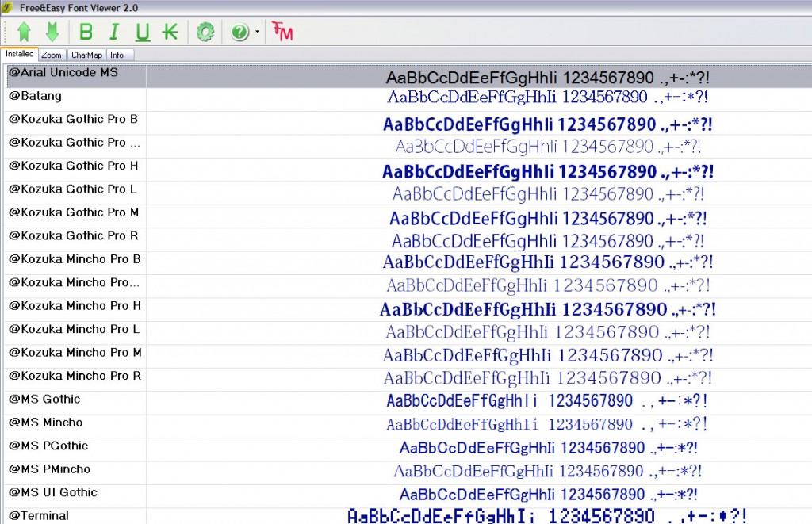Open settings via the gear icon
812x524 pixels.
click(205, 32)
